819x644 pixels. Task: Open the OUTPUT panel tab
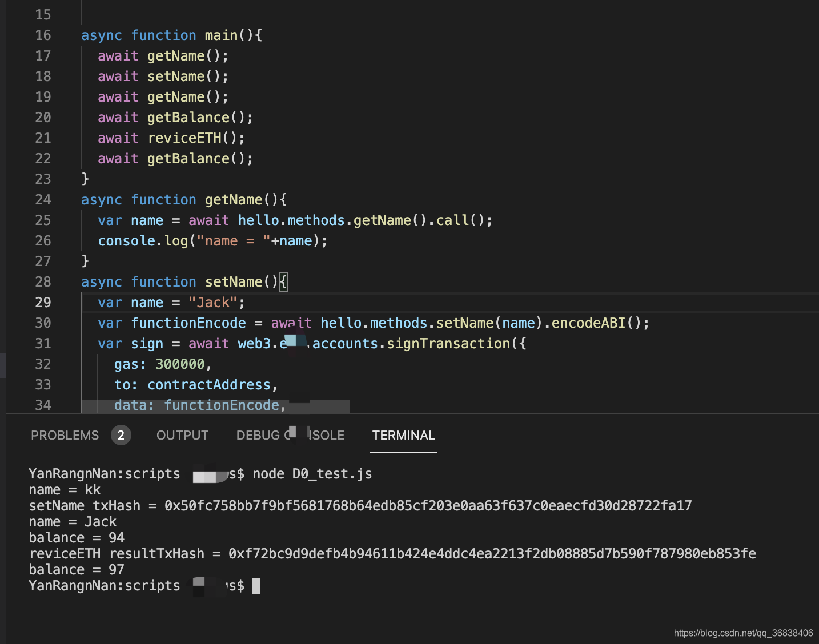182,435
